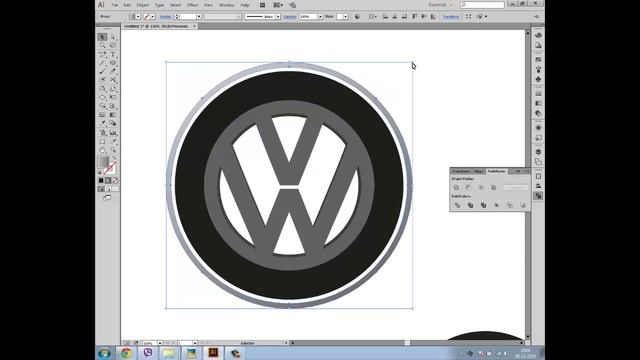Image resolution: width=640 pixels, height=360 pixels.
Task: Change screen mode button
Action: tap(107, 198)
